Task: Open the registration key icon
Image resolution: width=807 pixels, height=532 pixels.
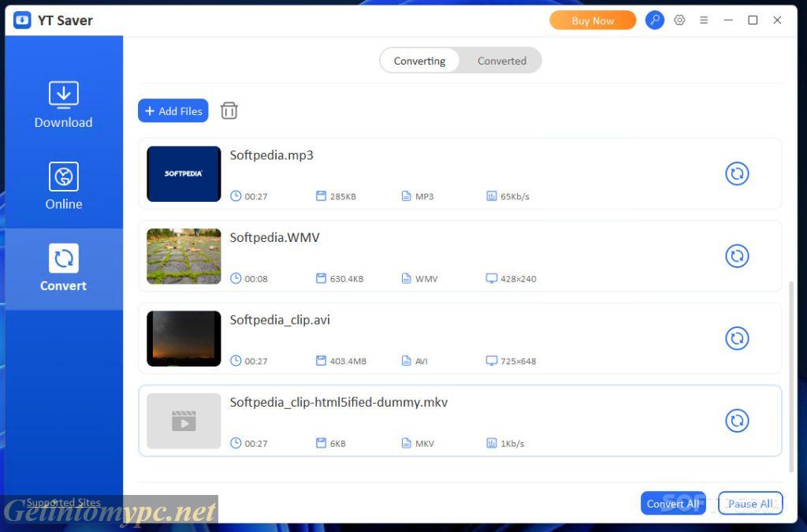Action: pyautogui.click(x=655, y=20)
